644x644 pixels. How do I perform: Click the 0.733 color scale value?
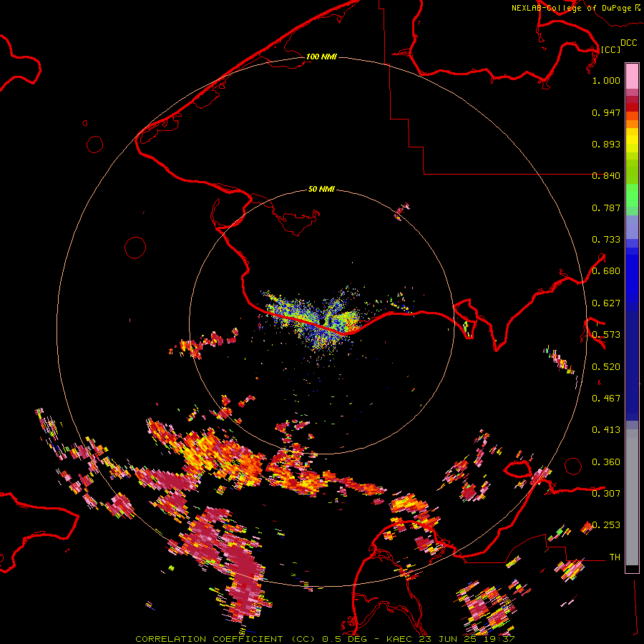606,240
